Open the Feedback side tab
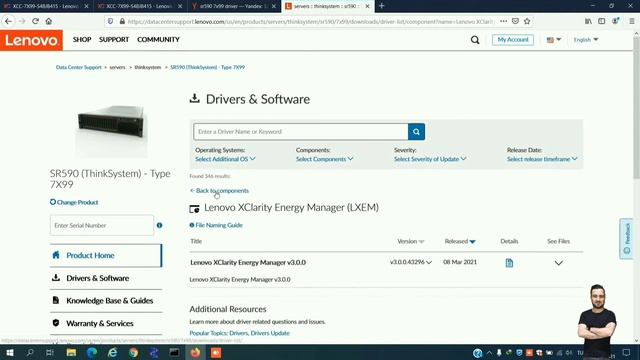The width and height of the screenshot is (640, 360). [627, 239]
